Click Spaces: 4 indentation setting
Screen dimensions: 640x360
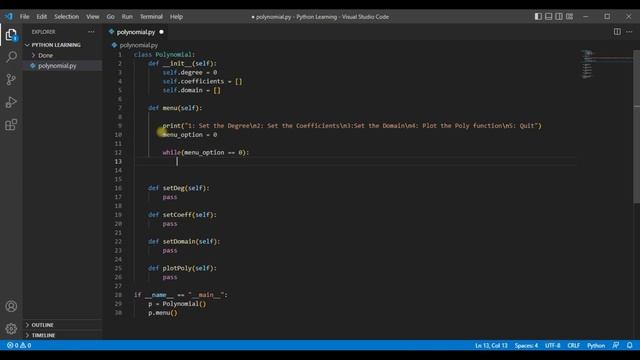tap(526, 345)
